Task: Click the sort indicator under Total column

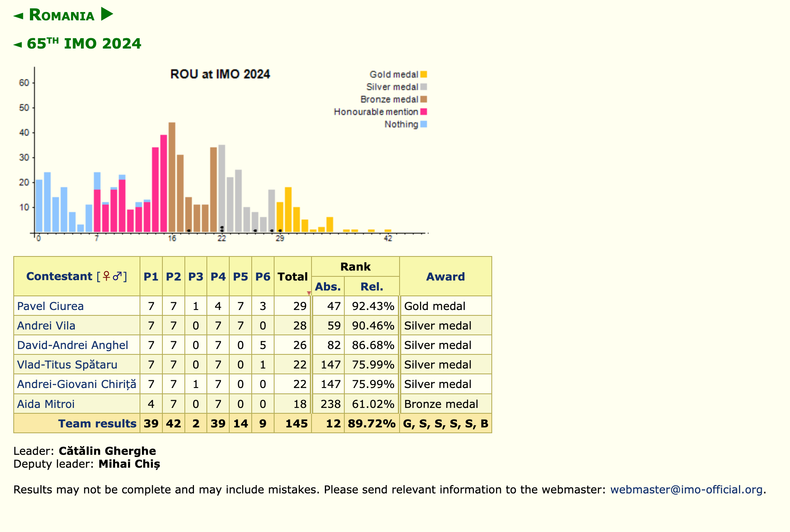Action: pyautogui.click(x=309, y=293)
